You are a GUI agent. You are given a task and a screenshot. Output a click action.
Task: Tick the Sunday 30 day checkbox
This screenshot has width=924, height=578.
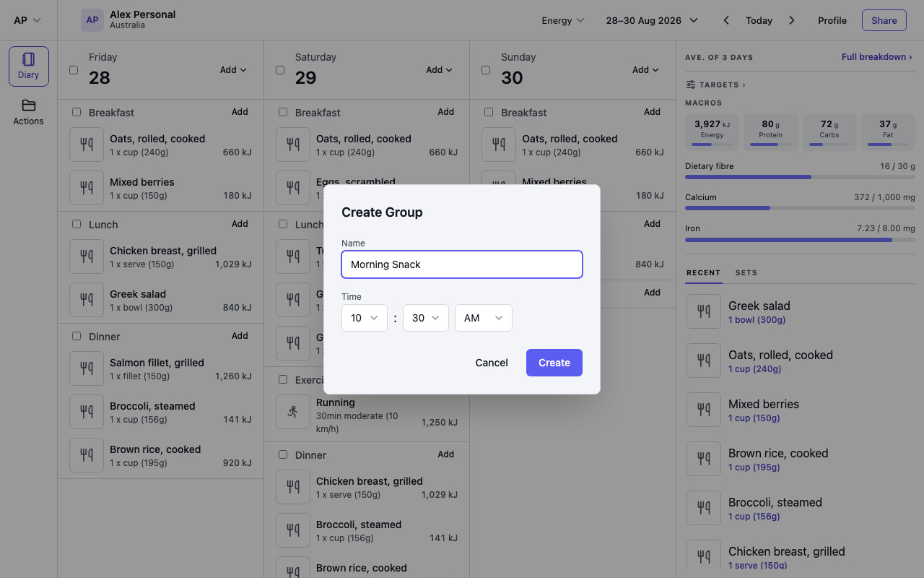pos(486,70)
